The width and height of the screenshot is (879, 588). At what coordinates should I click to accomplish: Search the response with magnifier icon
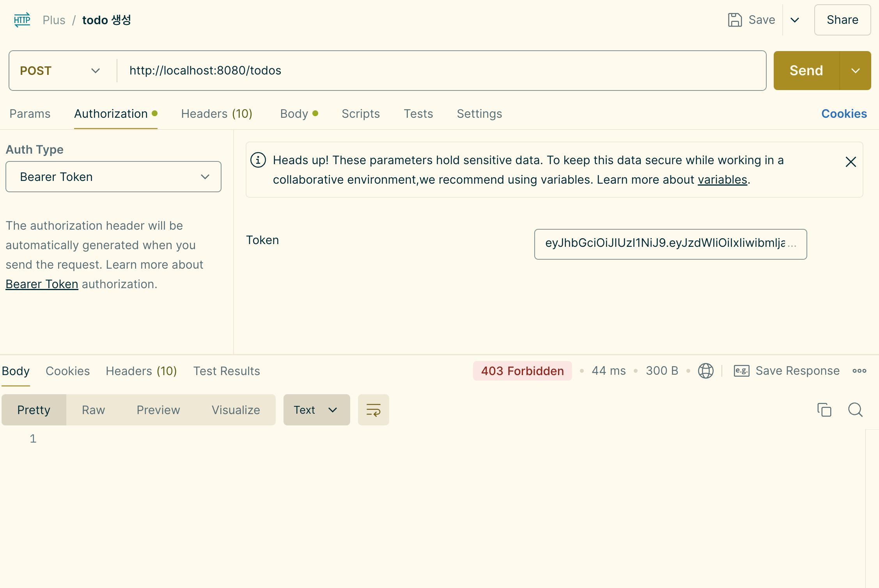point(855,410)
